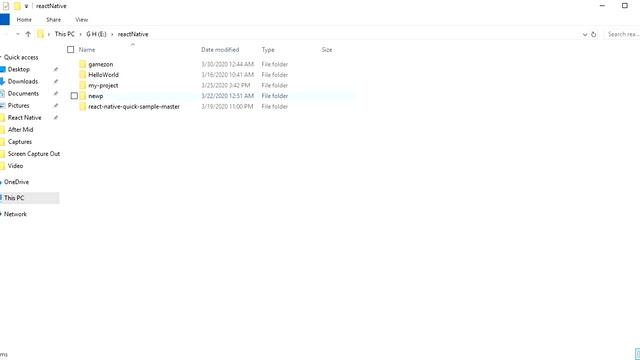Select react-native-quick-sample-master folder icon
The width and height of the screenshot is (640, 360).
click(83, 107)
